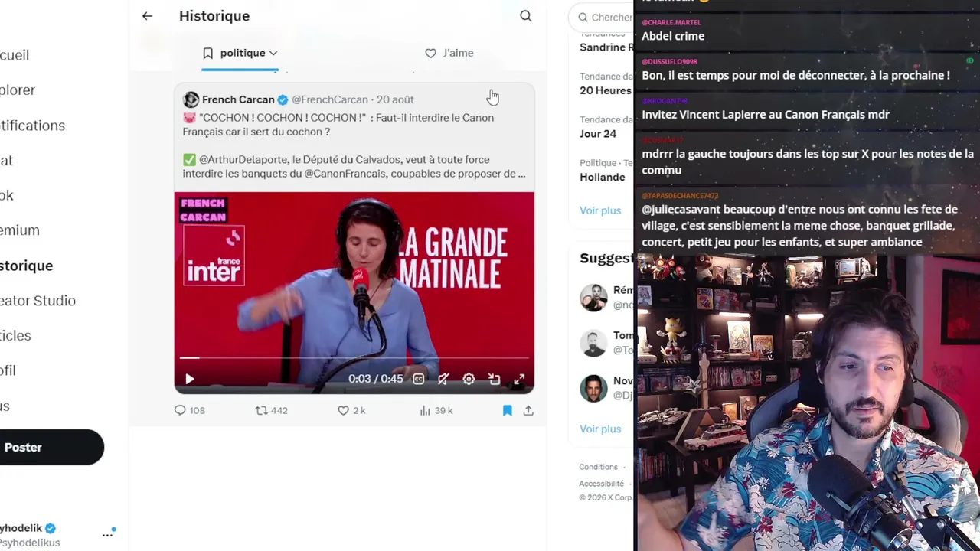This screenshot has width=980, height=551.
Task: Repost the tweet with 442 reposts
Action: click(x=261, y=410)
